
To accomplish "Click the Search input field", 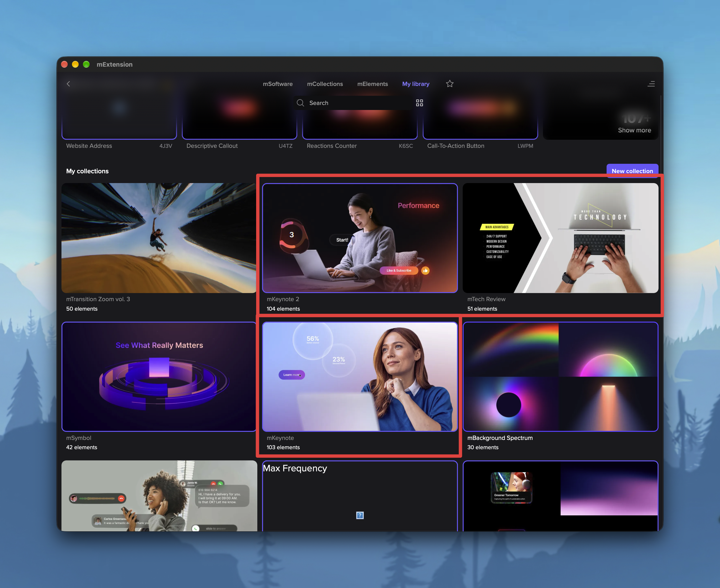I will point(353,103).
